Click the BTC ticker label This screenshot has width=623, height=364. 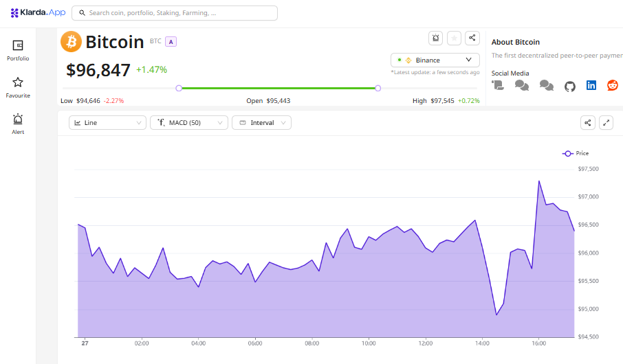[x=155, y=41]
